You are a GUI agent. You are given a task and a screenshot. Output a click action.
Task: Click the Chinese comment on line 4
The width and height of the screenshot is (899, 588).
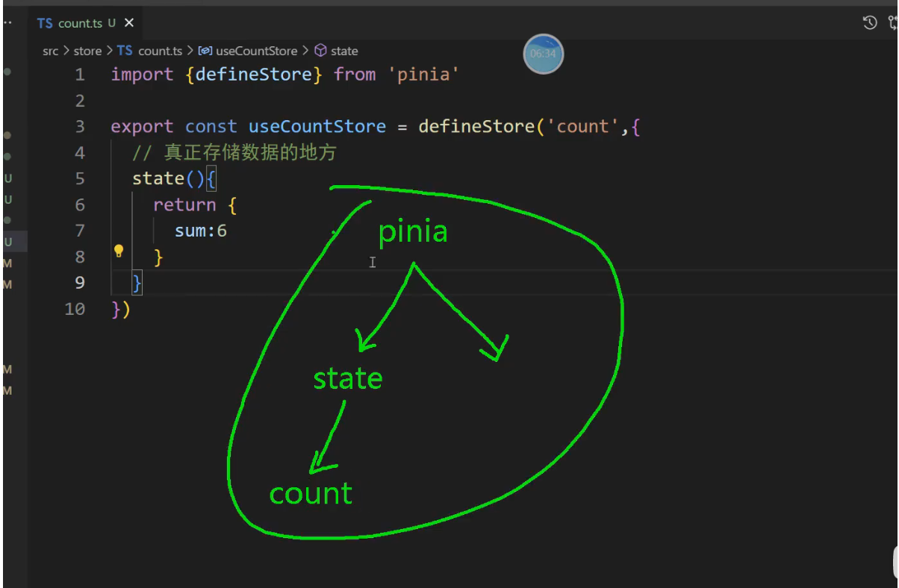pyautogui.click(x=234, y=153)
